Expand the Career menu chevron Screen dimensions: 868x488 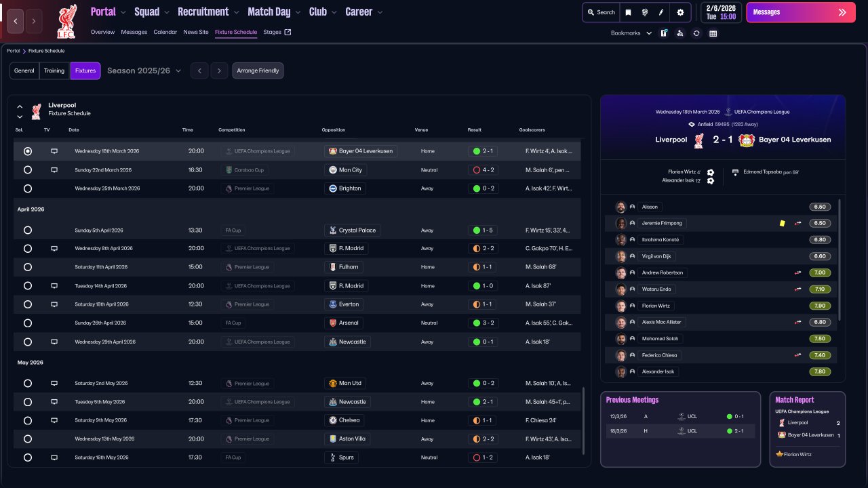tap(380, 12)
